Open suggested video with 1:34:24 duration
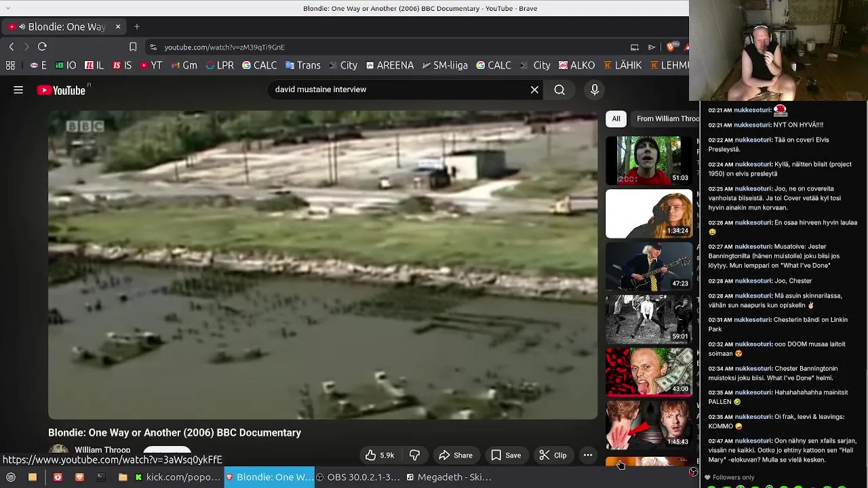Viewport: 868px width, 488px height. (x=649, y=213)
